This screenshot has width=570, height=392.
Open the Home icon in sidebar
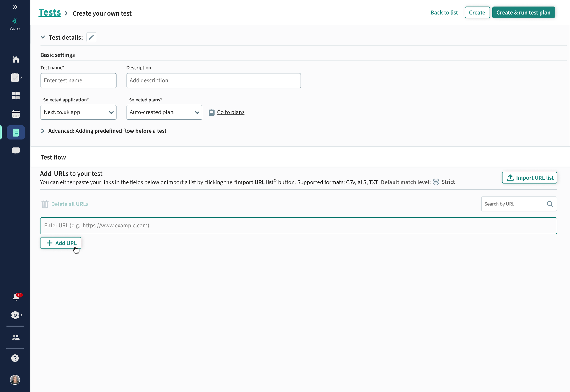click(x=16, y=59)
